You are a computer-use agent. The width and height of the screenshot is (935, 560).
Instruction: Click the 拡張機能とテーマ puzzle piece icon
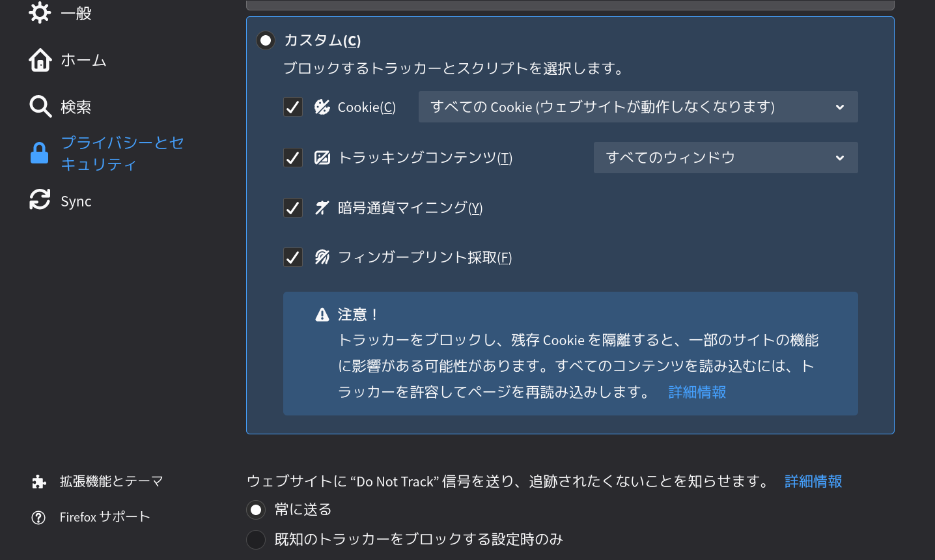(x=39, y=481)
